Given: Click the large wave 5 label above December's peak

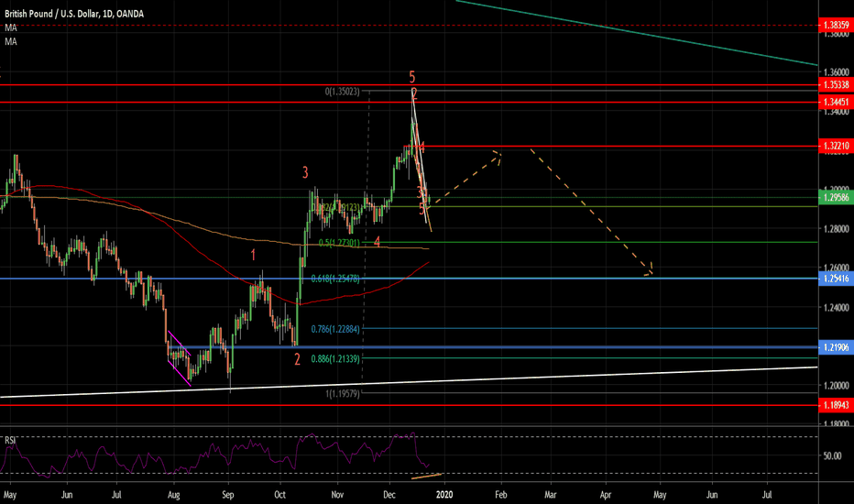Looking at the screenshot, I should (411, 77).
